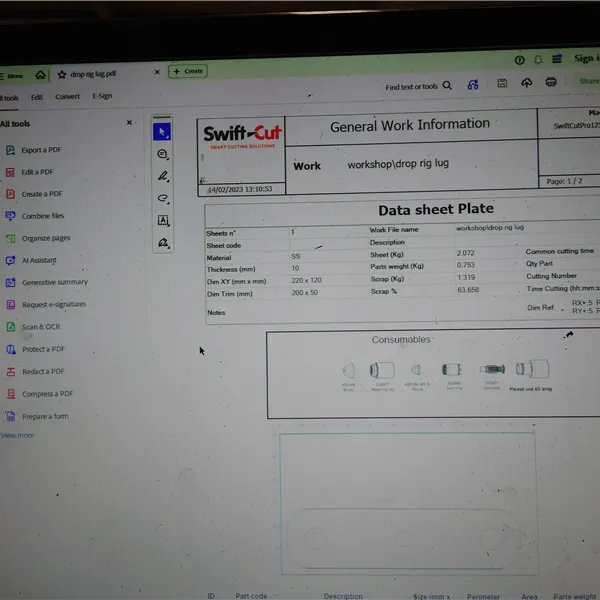Star the drop rig lug.pdf tab
Viewport: 600px width, 600px height.
62,75
